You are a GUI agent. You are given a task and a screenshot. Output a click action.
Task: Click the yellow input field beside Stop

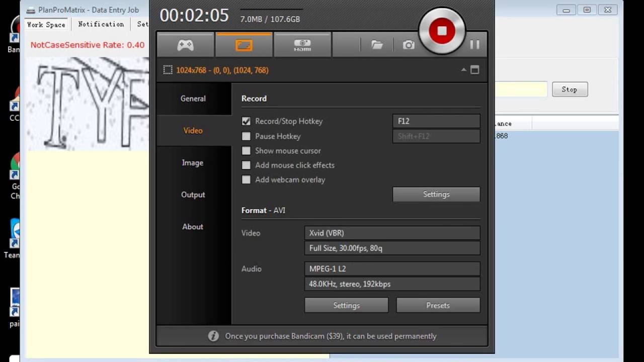point(521,89)
